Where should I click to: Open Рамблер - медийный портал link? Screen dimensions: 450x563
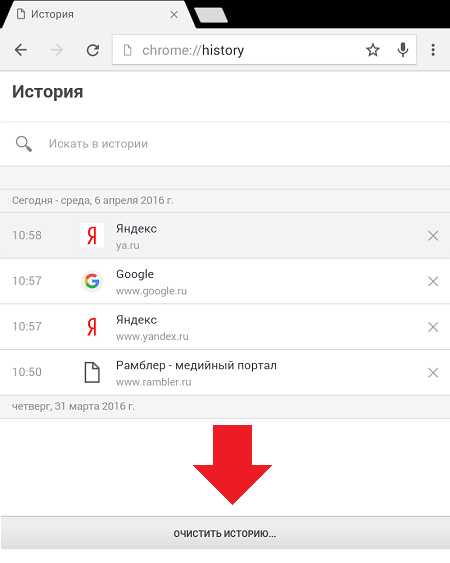coord(196,366)
